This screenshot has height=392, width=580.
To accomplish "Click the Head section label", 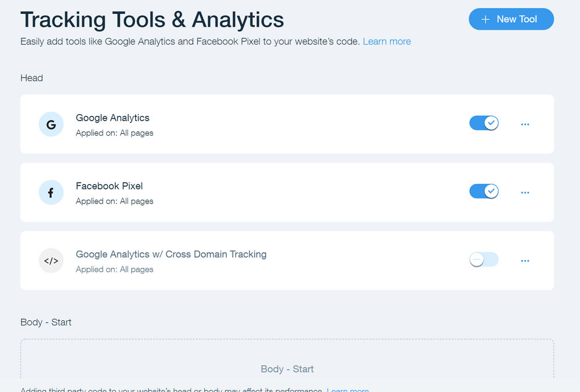I will point(31,78).
